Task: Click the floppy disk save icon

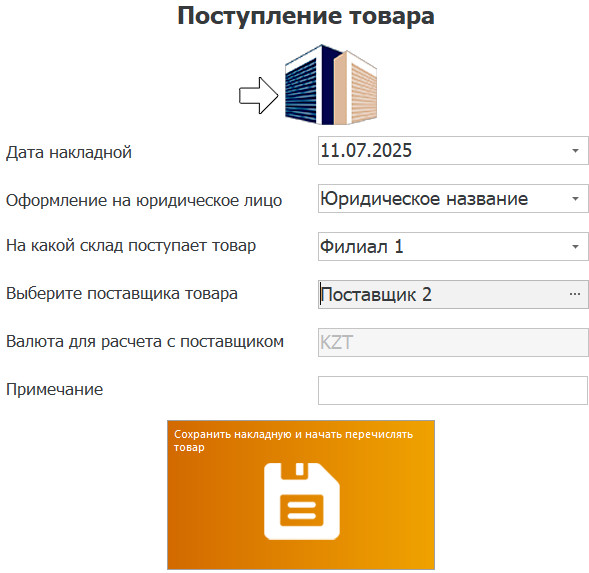Action: [x=302, y=501]
